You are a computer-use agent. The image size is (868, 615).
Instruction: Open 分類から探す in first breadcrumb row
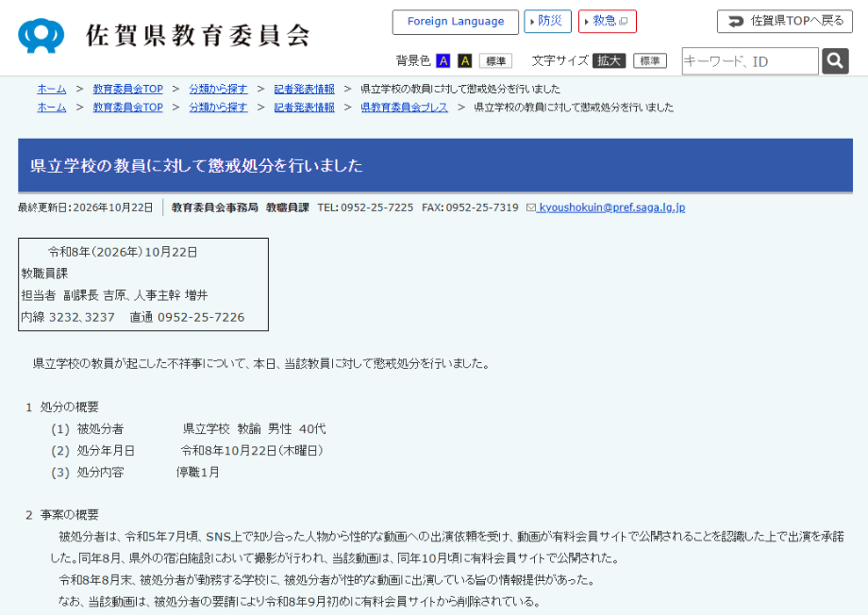218,89
